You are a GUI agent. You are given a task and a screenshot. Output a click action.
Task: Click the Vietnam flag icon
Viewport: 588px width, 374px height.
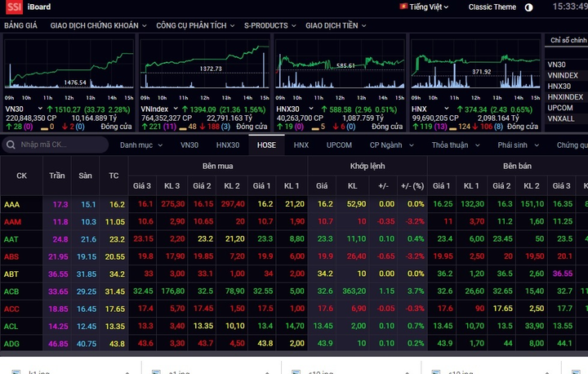click(403, 7)
